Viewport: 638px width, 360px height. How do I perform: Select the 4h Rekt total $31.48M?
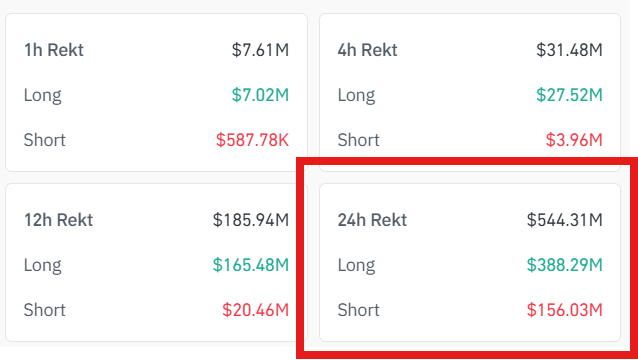coord(569,50)
